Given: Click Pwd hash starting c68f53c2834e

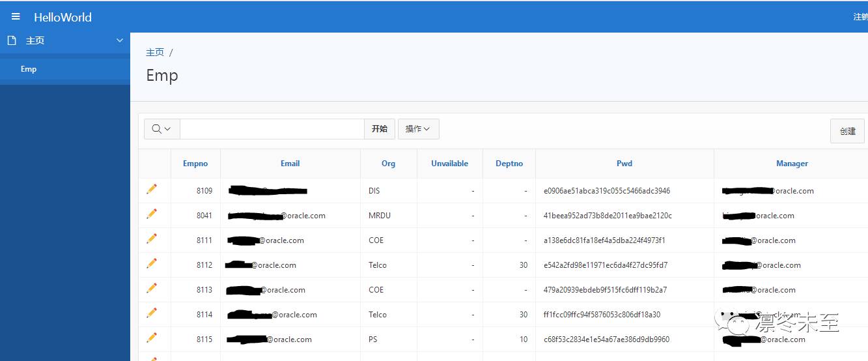Looking at the screenshot, I should pyautogui.click(x=606, y=339).
